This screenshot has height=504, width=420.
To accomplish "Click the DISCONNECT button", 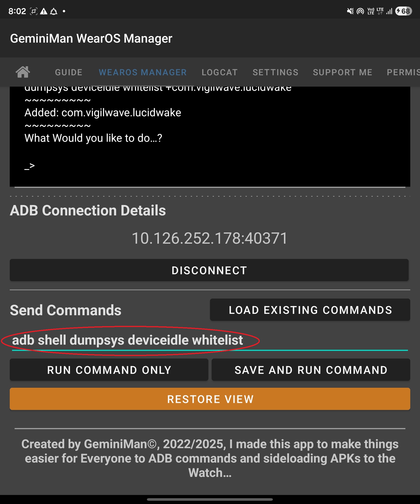I will pos(209,270).
